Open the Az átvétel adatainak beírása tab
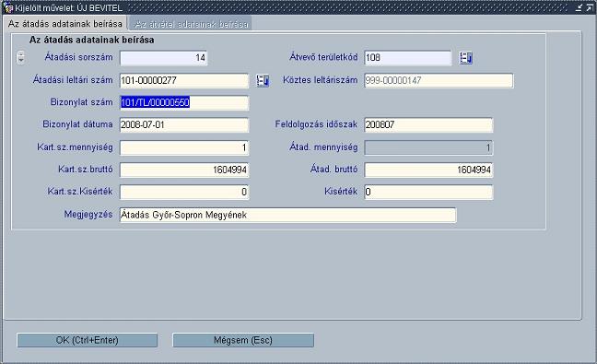Image resolution: width=597 pixels, height=364 pixels. pos(191,24)
